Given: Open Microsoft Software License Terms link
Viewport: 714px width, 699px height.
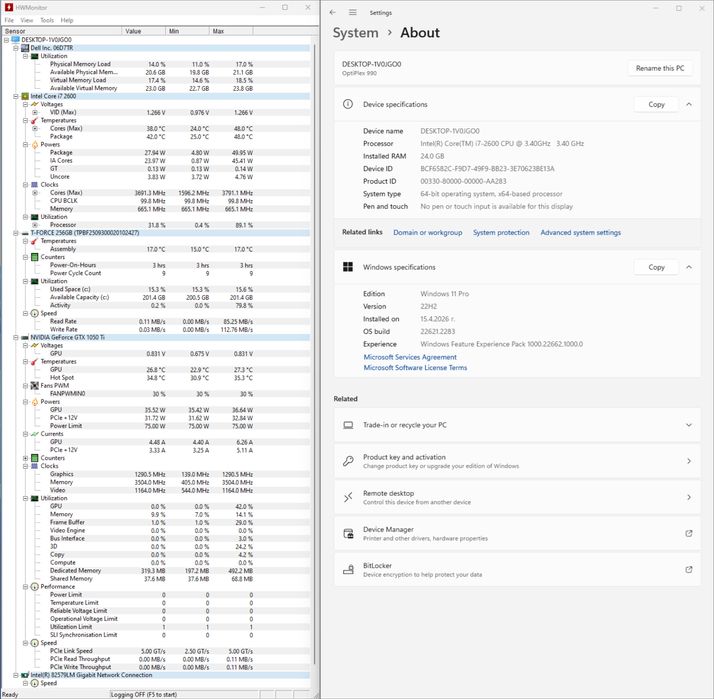Looking at the screenshot, I should tap(415, 367).
